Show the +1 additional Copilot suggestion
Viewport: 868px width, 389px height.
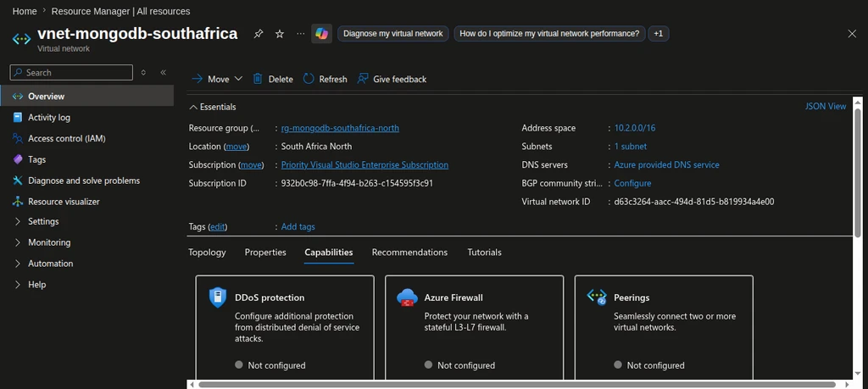click(658, 34)
